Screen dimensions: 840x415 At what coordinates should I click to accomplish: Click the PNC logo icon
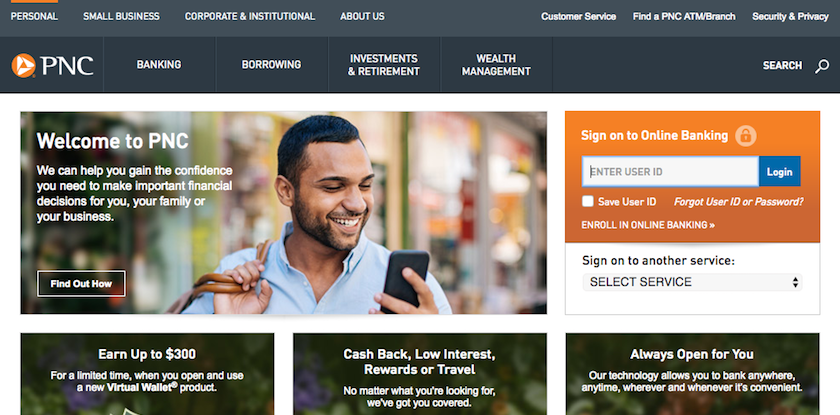click(24, 65)
